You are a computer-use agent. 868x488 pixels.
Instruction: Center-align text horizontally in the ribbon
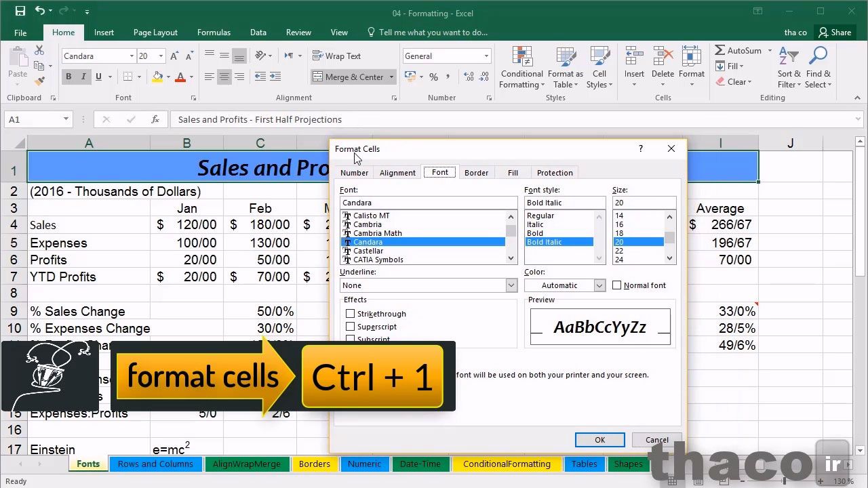coord(224,77)
